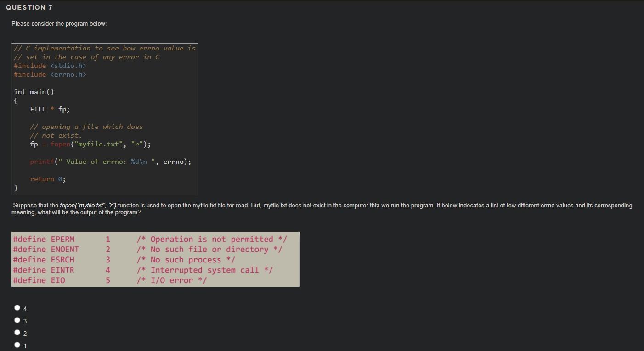This screenshot has width=644, height=351.
Task: Click the #include <errno.h> line
Action: (49, 74)
